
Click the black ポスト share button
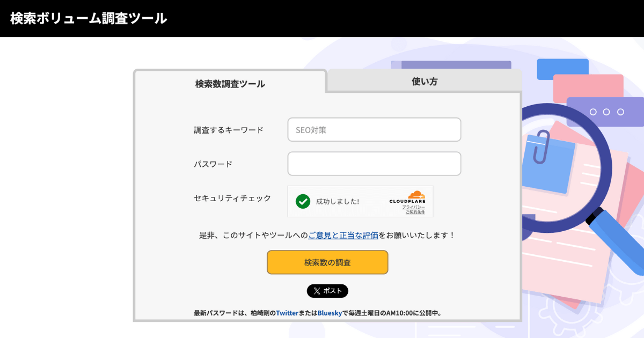(x=327, y=291)
